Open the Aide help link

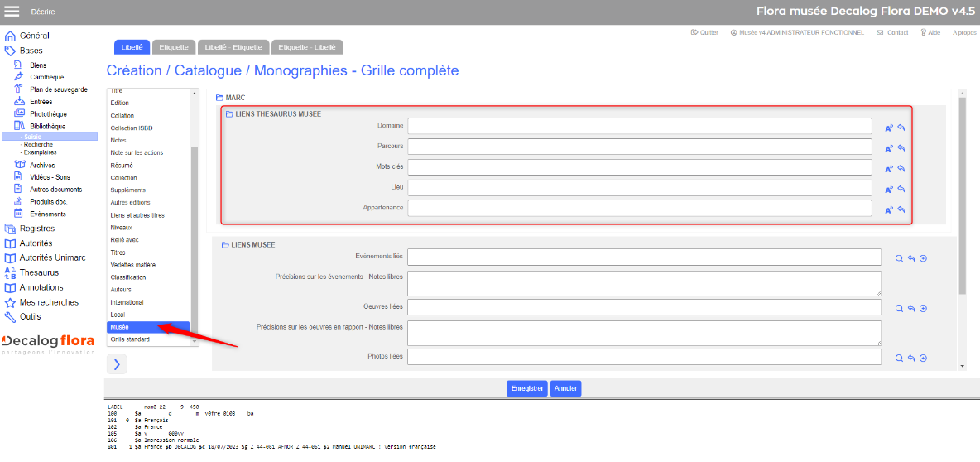pos(930,32)
